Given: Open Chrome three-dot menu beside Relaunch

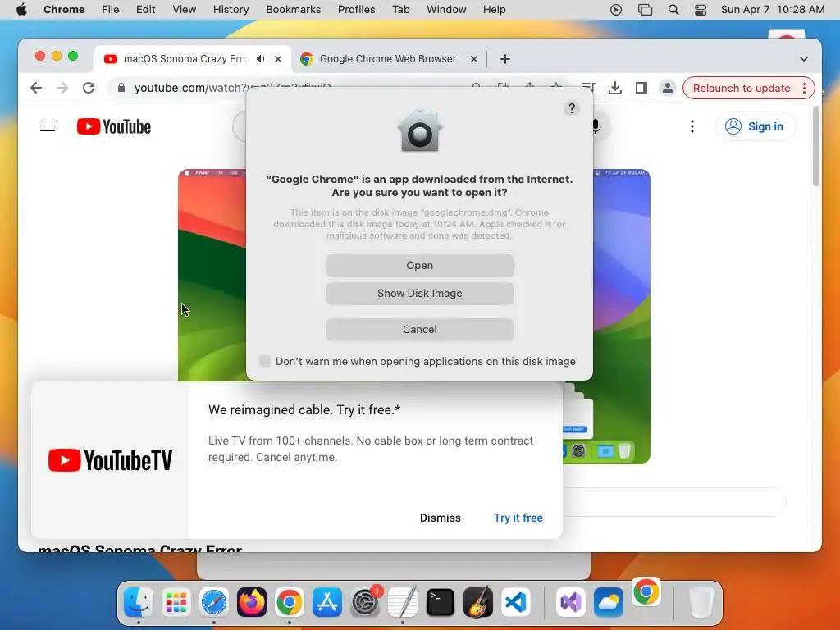Looking at the screenshot, I should pos(804,88).
